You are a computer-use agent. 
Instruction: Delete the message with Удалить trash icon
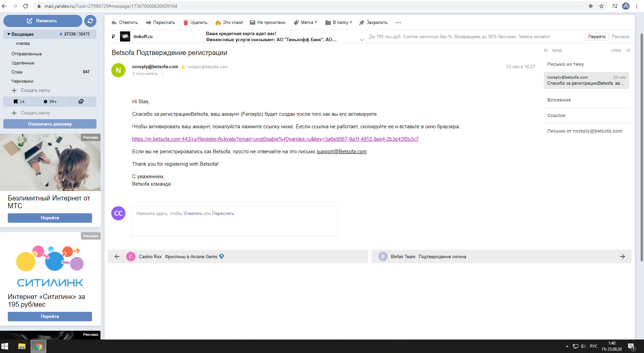pos(185,23)
